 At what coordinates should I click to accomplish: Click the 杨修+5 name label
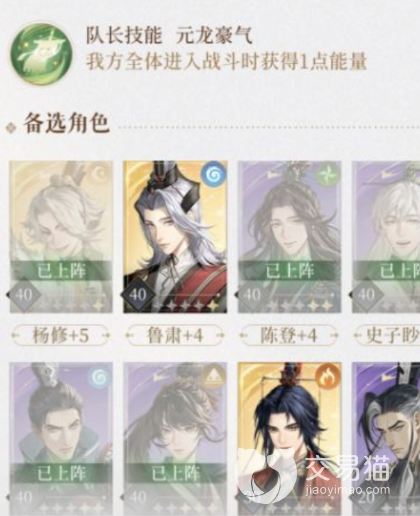tap(61, 335)
